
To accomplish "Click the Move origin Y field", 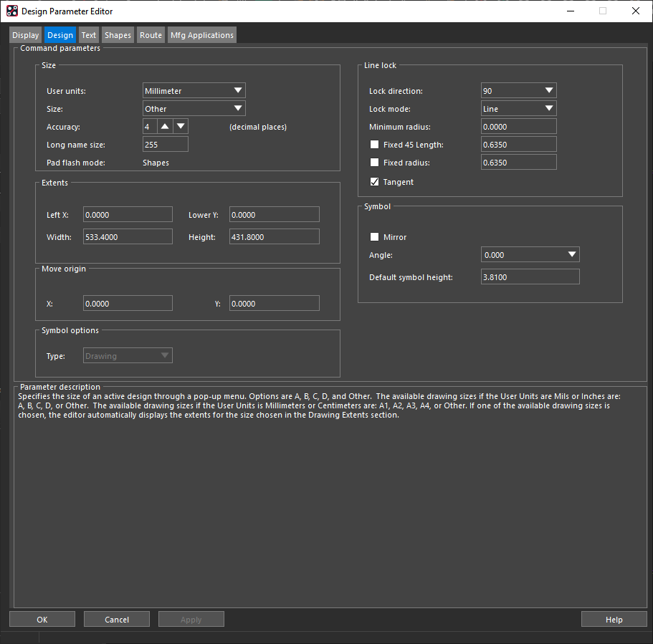I will (275, 304).
